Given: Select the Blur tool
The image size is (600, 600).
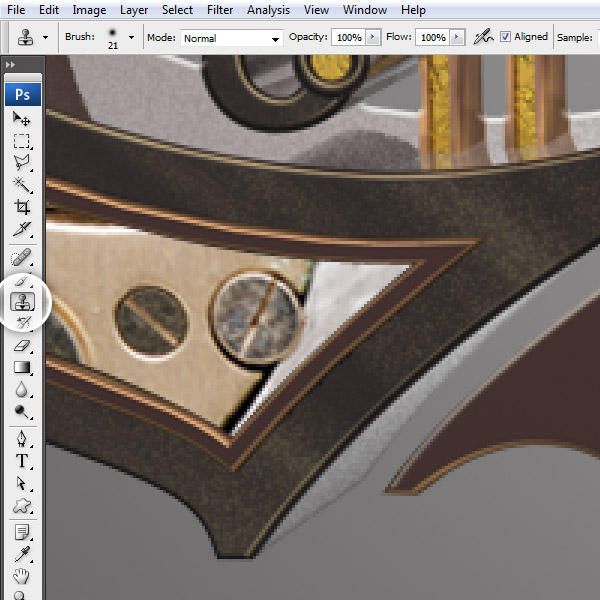Looking at the screenshot, I should pyautogui.click(x=22, y=390).
